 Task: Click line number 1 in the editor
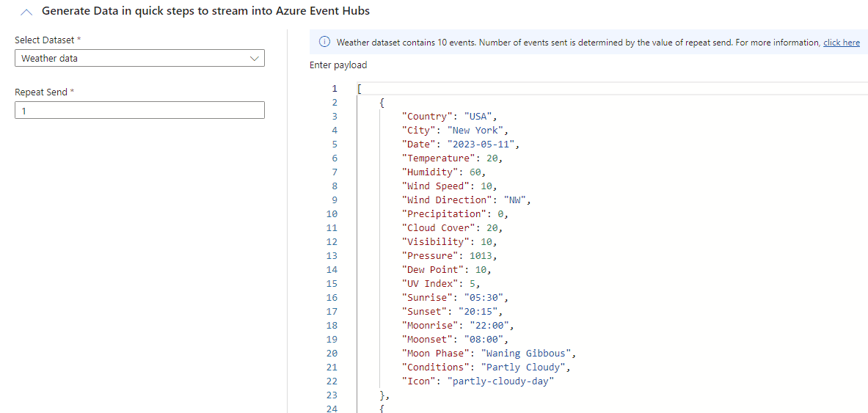334,89
